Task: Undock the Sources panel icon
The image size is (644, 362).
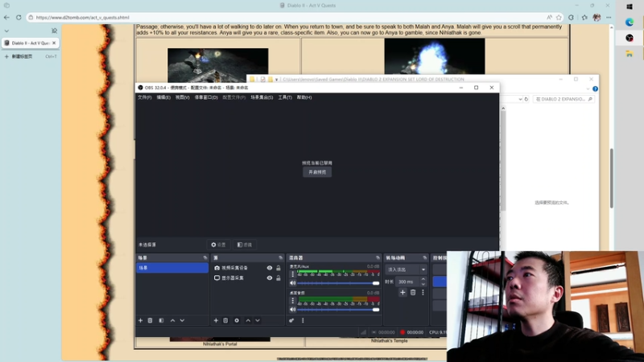Action: point(280,257)
